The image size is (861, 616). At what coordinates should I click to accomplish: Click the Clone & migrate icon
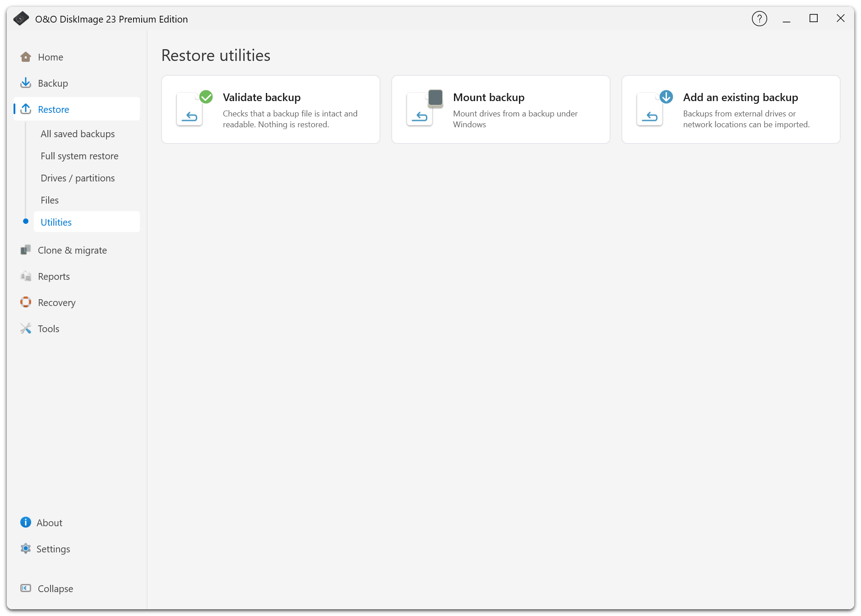click(26, 250)
